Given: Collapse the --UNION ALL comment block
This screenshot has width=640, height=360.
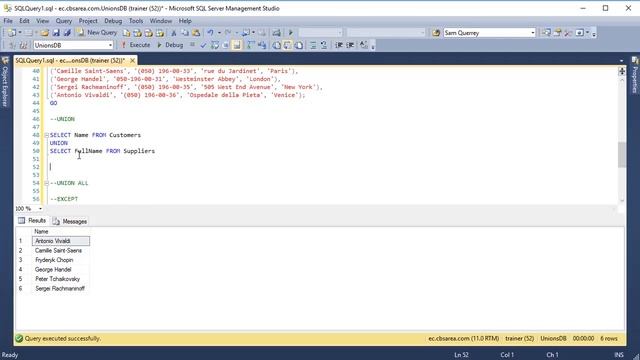Looking at the screenshot, I should tap(46, 183).
